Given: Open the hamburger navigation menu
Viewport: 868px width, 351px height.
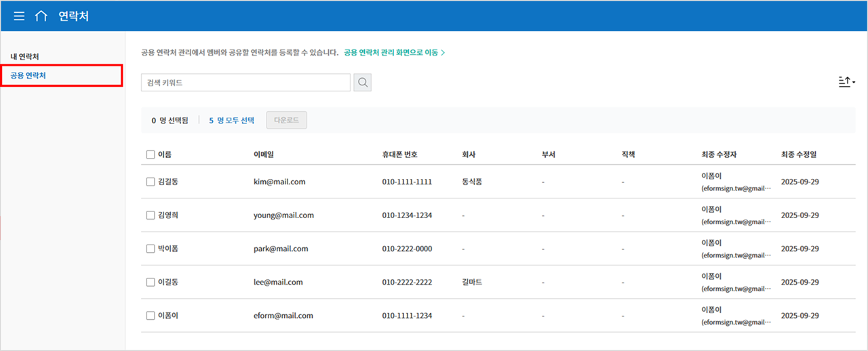Looking at the screenshot, I should [19, 16].
